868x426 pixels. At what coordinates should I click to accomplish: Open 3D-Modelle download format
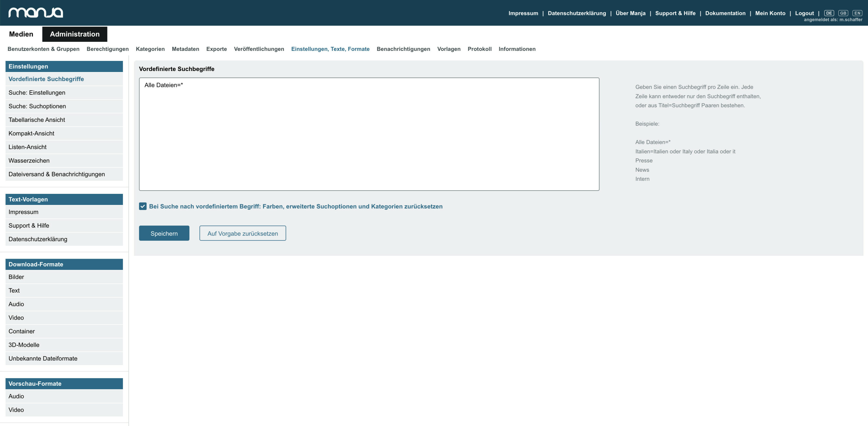tap(64, 345)
